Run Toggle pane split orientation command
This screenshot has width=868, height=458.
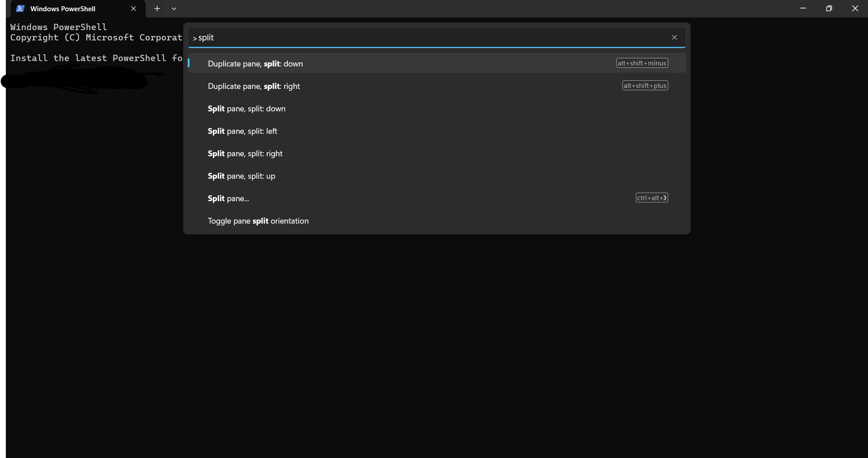coord(437,220)
